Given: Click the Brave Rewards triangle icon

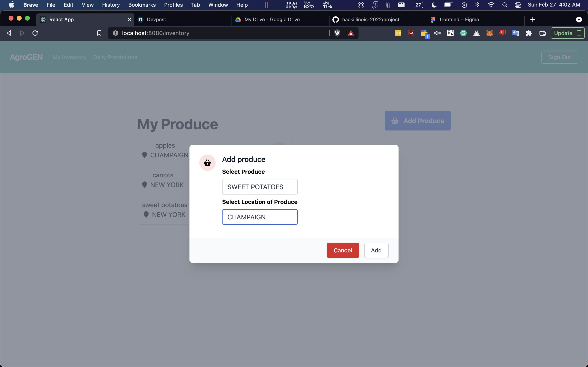Looking at the screenshot, I should coord(351,33).
